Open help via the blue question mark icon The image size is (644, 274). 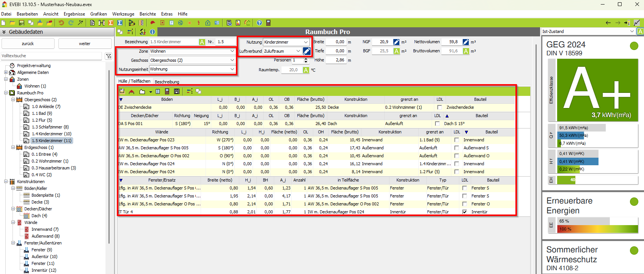click(259, 23)
